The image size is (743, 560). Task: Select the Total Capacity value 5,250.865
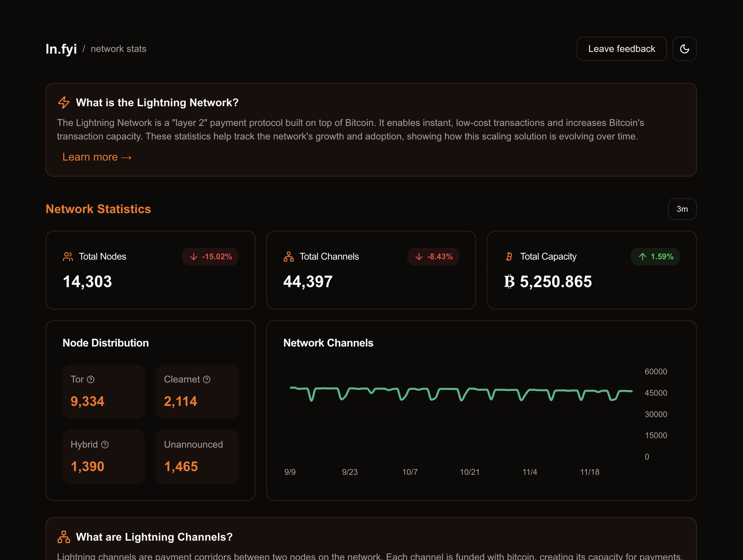[x=556, y=282]
